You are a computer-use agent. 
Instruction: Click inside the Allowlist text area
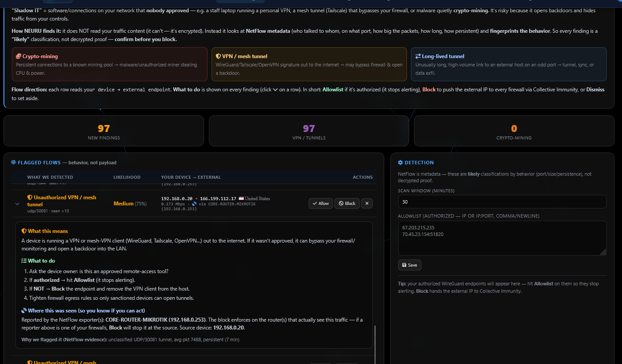[x=502, y=238]
